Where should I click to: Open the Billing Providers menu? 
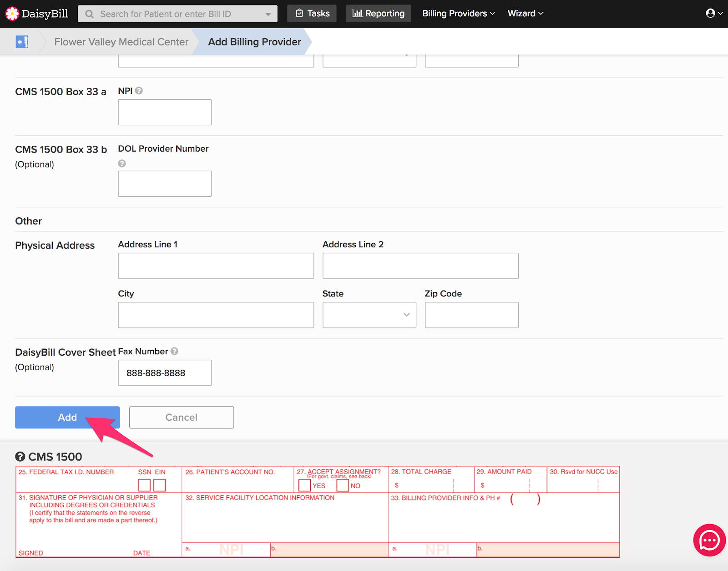tap(459, 13)
